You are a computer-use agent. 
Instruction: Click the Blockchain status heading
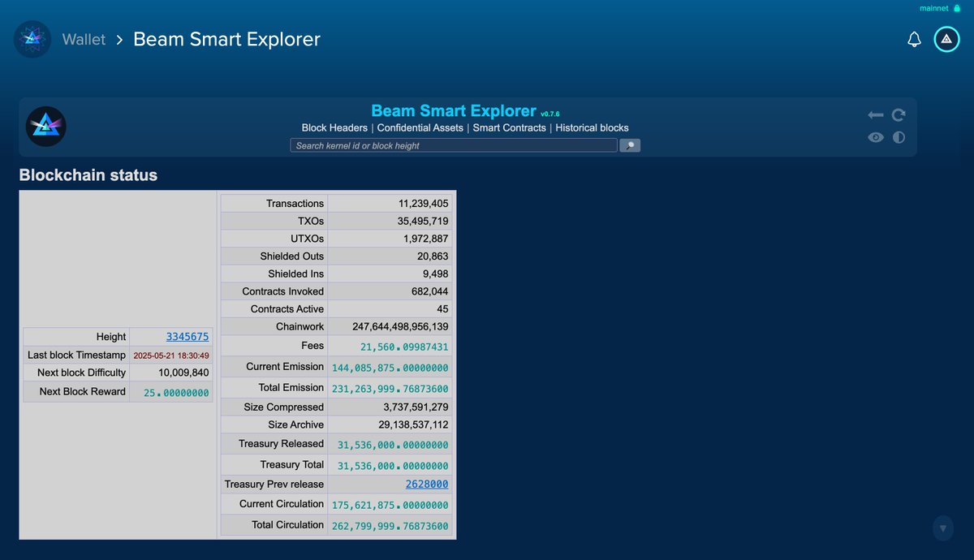click(88, 175)
